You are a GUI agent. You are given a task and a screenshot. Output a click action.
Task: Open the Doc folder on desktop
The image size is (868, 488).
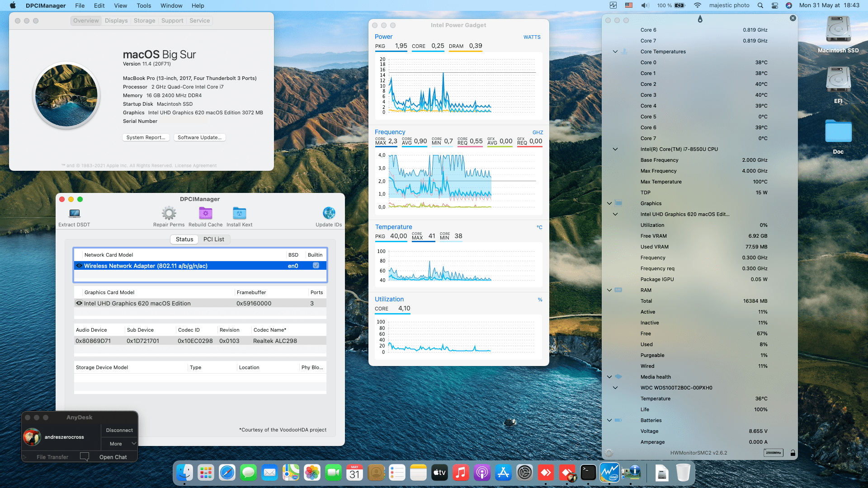838,131
